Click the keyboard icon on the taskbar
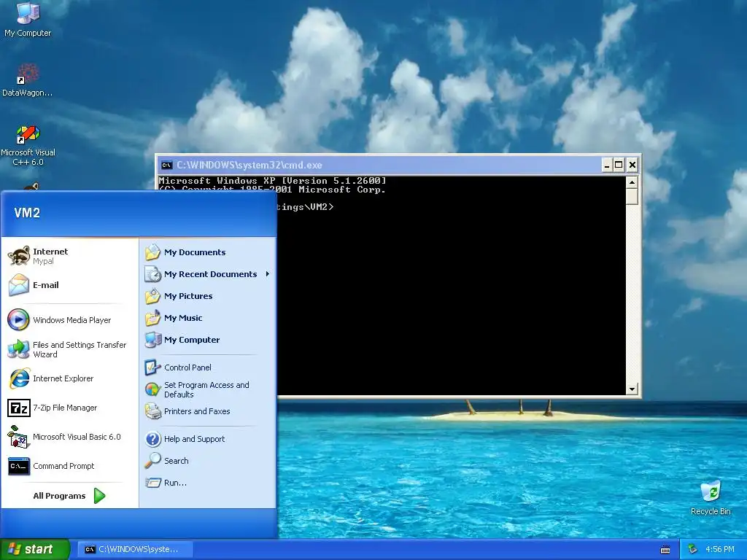Screen dimensions: 747x560 click(x=665, y=550)
